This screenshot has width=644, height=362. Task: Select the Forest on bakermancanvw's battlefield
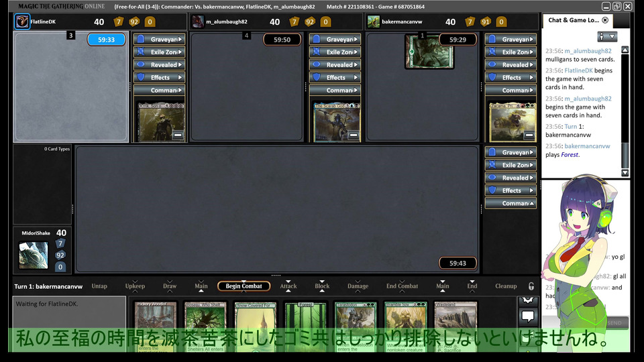(x=429, y=51)
